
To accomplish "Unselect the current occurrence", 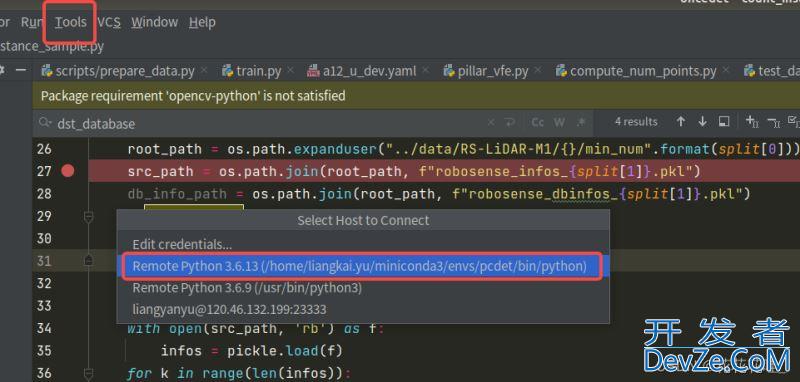I will tap(773, 122).
